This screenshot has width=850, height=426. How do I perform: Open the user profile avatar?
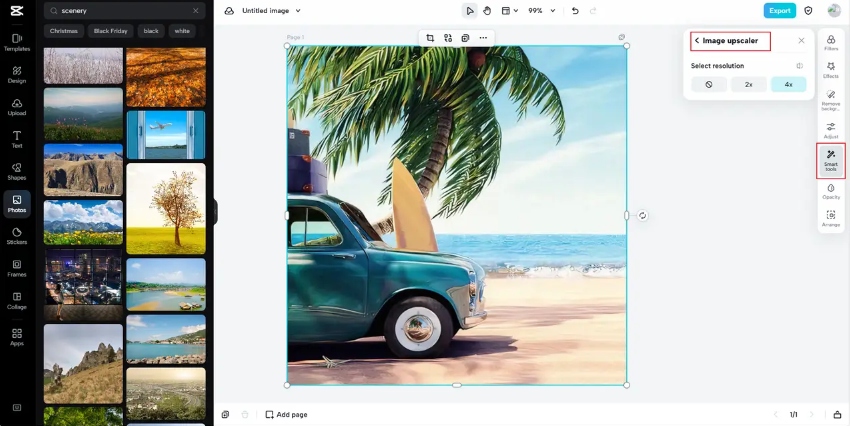tap(834, 10)
